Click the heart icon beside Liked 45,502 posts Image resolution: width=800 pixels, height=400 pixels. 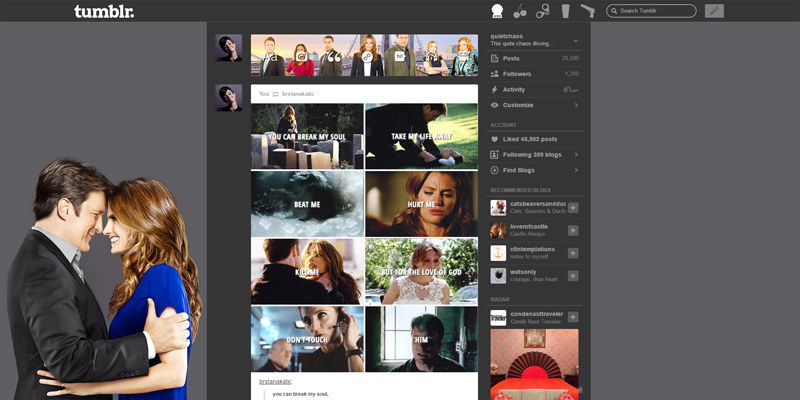pos(494,139)
